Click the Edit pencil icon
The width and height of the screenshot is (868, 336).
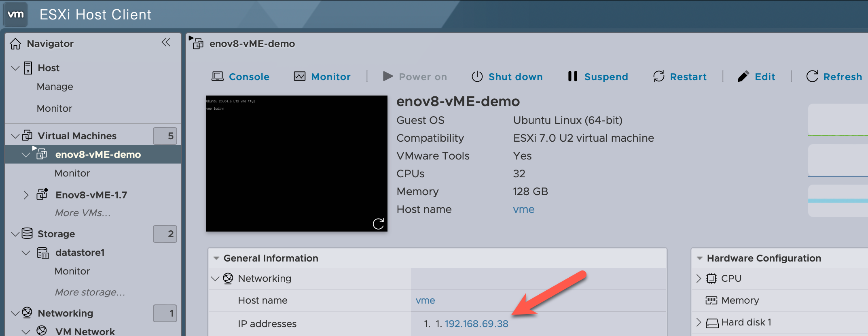click(743, 76)
